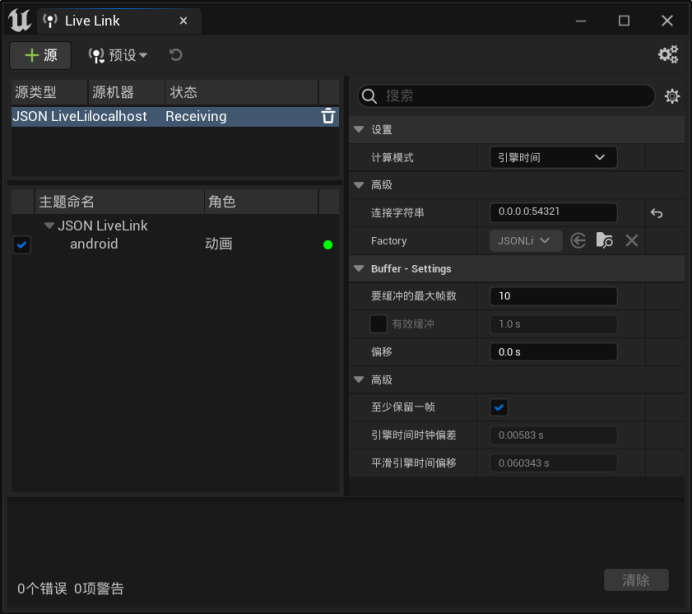Delete the JSON LiveLink source with trash icon

[328, 116]
